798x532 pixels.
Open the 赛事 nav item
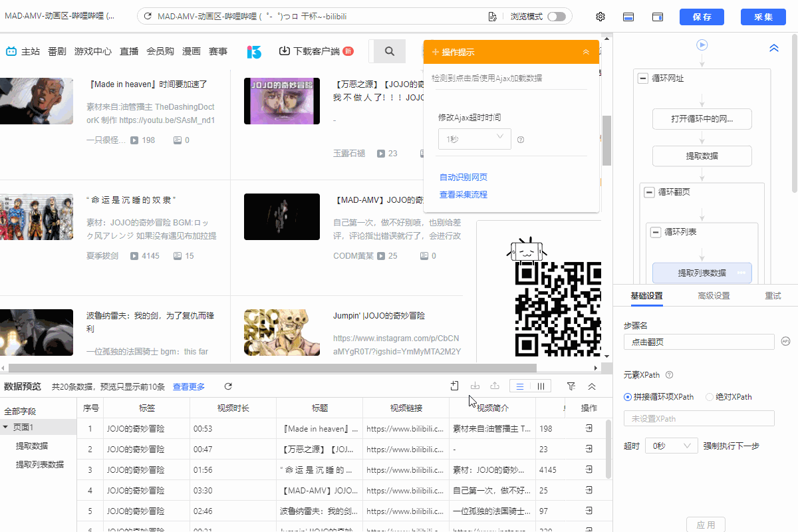[218, 51]
